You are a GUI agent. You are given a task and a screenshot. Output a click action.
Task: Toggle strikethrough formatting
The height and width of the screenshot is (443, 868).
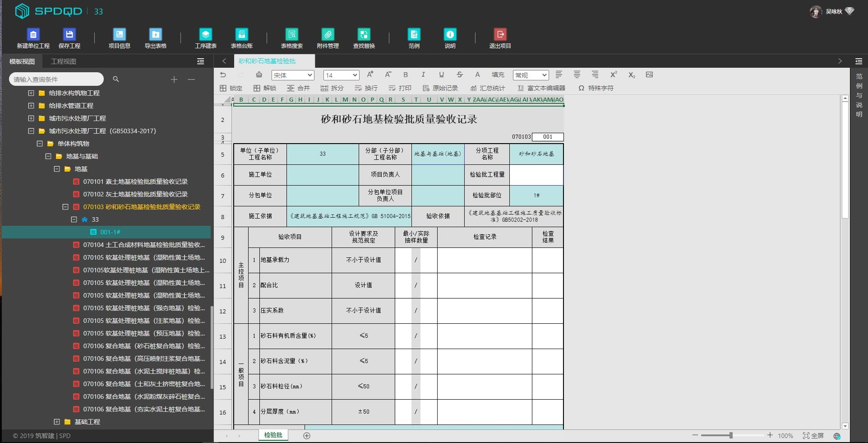coord(460,75)
